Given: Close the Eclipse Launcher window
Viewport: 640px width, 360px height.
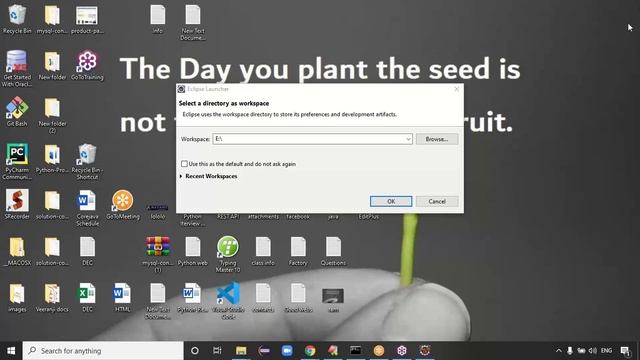Looking at the screenshot, I should point(456,89).
